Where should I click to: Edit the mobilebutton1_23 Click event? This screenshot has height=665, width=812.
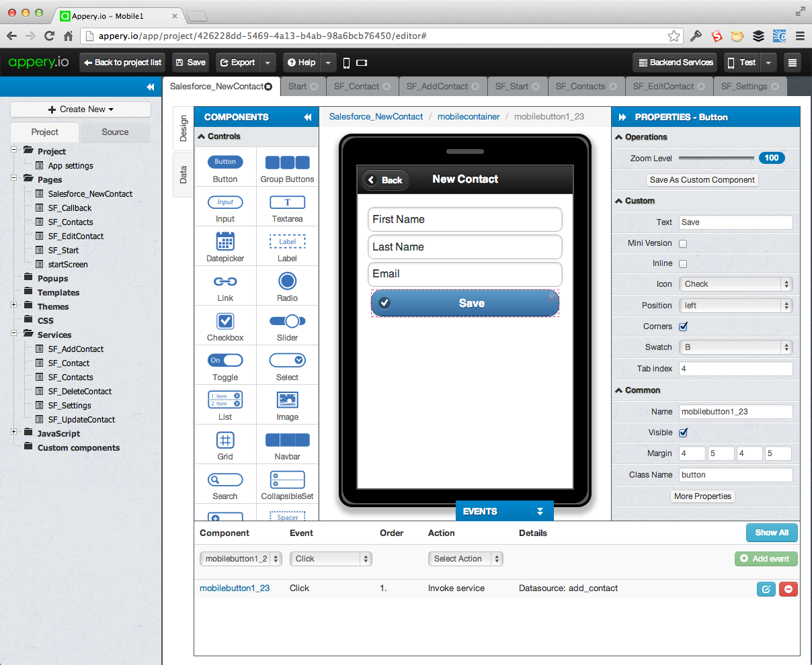click(766, 589)
